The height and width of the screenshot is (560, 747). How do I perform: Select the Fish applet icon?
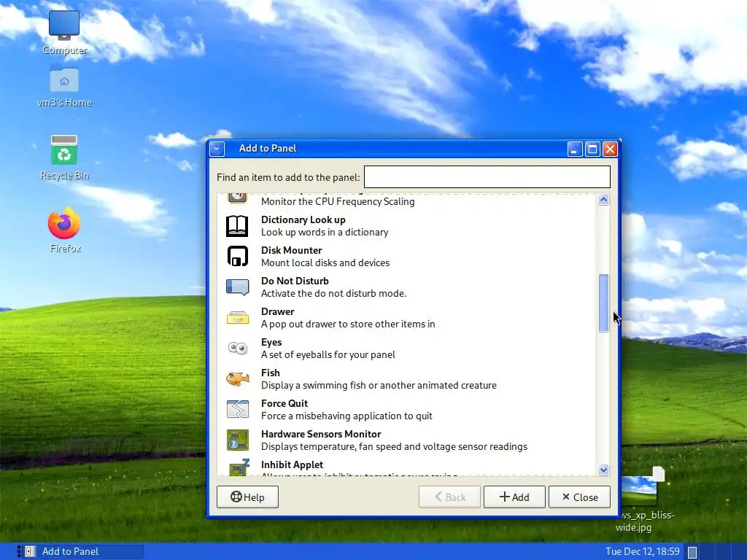(237, 379)
